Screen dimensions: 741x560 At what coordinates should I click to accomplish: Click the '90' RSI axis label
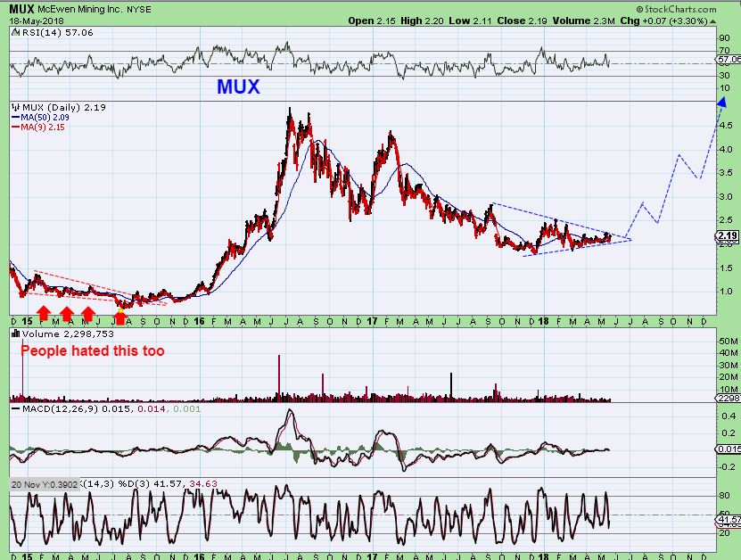(x=723, y=38)
